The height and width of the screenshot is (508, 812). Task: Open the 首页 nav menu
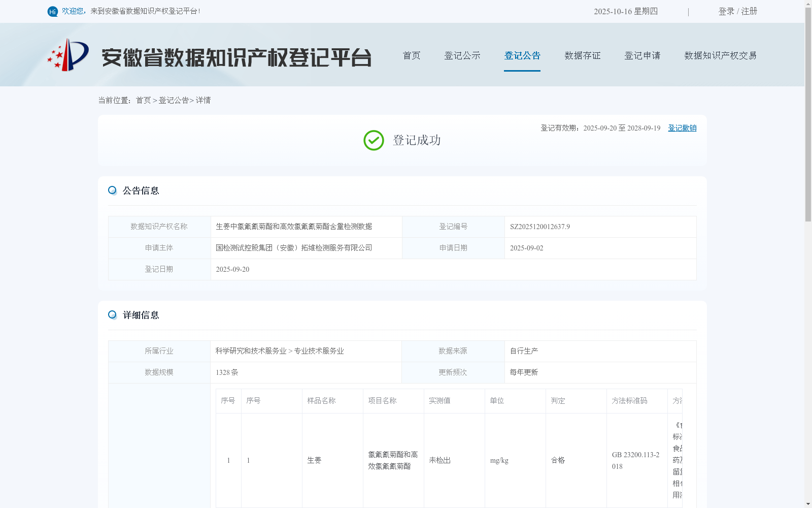[412, 55]
